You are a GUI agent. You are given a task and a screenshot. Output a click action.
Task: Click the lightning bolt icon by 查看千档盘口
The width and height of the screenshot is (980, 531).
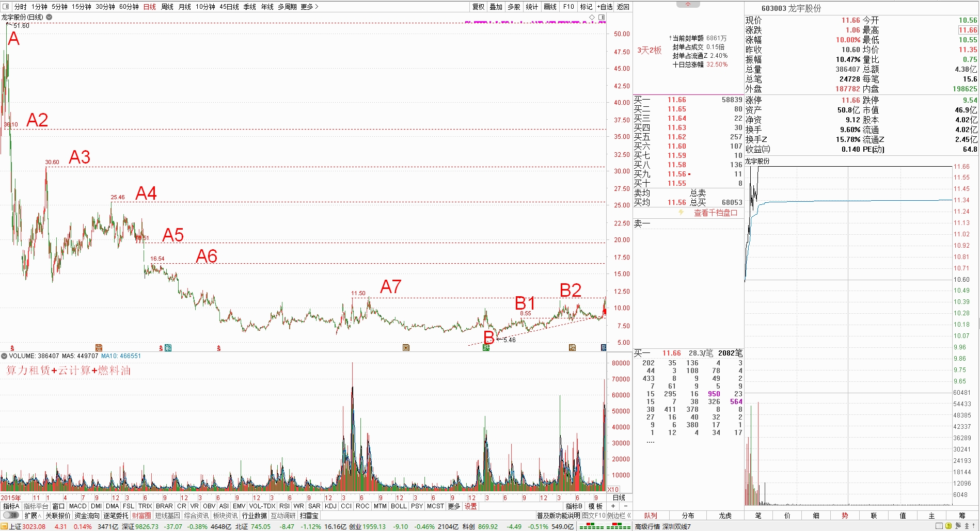[x=681, y=213]
